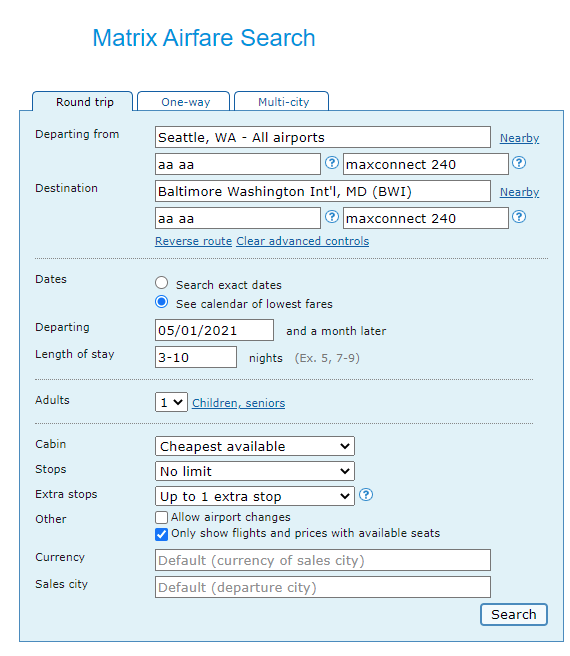Open the Extra stops help icon

point(366,495)
